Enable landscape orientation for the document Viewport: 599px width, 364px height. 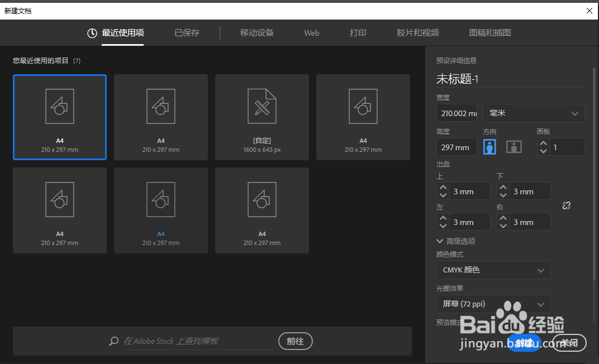[514, 146]
